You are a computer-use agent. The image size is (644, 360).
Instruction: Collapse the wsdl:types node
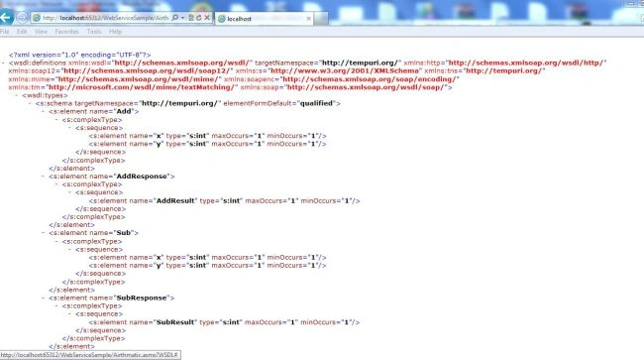(17, 95)
